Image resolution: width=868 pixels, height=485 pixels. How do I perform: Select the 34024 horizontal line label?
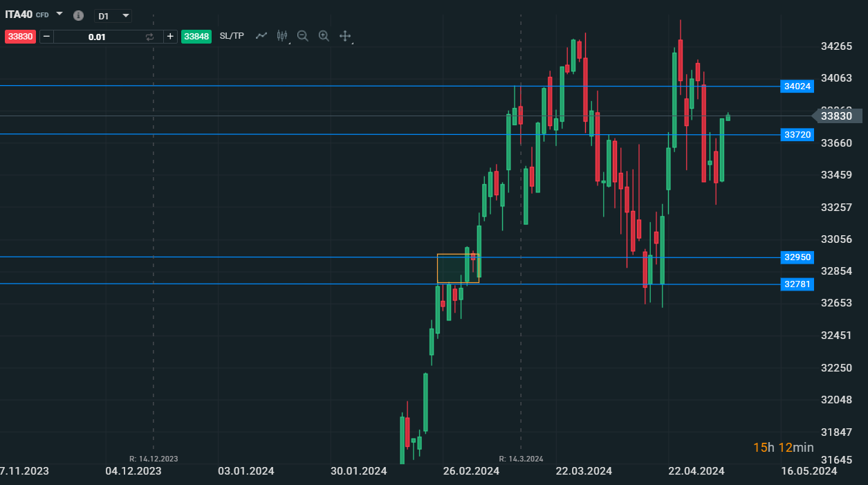point(797,86)
